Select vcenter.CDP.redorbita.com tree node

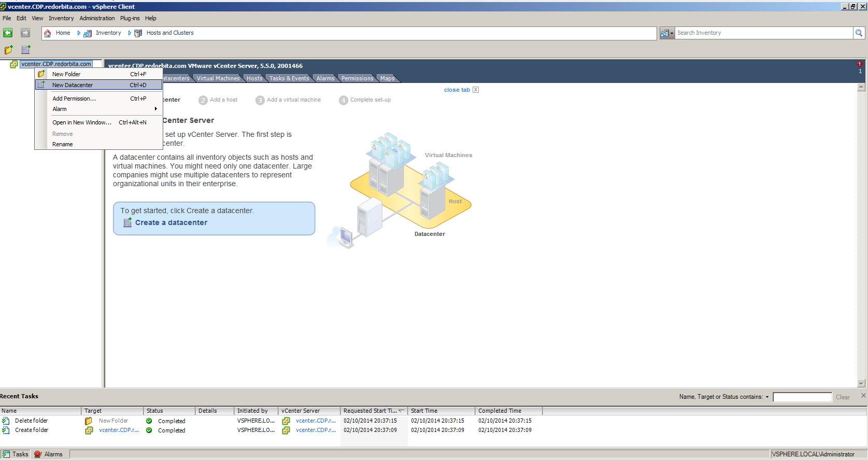[56, 64]
